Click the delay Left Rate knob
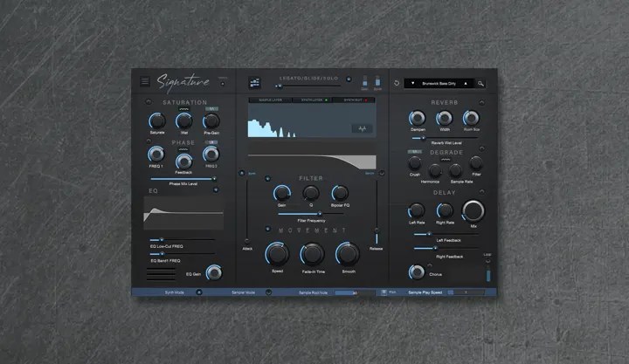 coord(417,210)
